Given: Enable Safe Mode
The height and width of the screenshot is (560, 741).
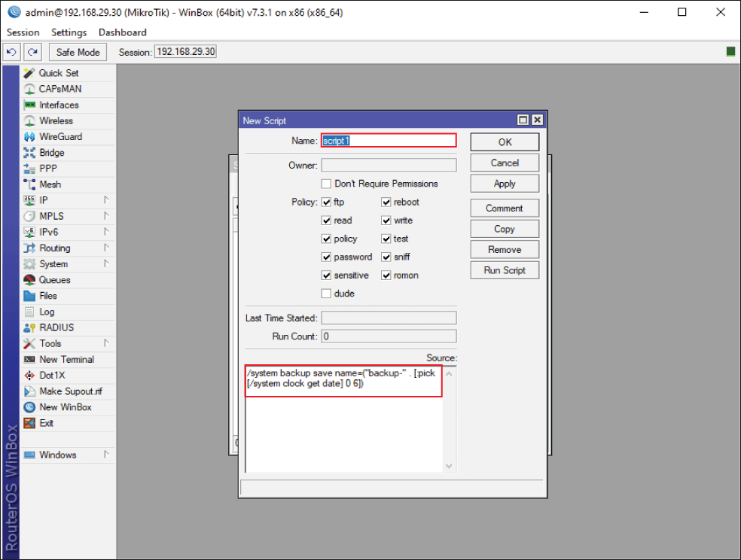Looking at the screenshot, I should [78, 51].
